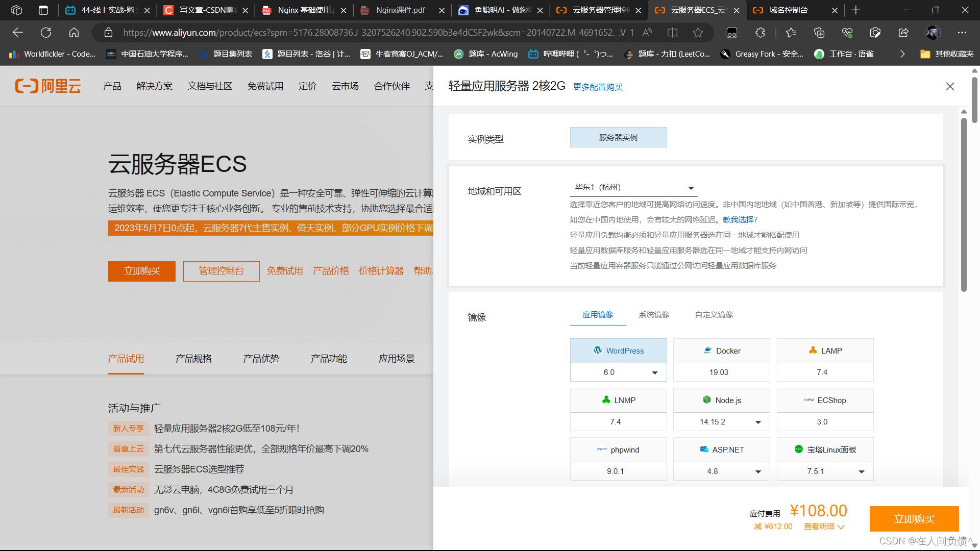Open the Node.js 14.15.2 version dropdown
This screenshot has height=551, width=980.
click(x=721, y=422)
